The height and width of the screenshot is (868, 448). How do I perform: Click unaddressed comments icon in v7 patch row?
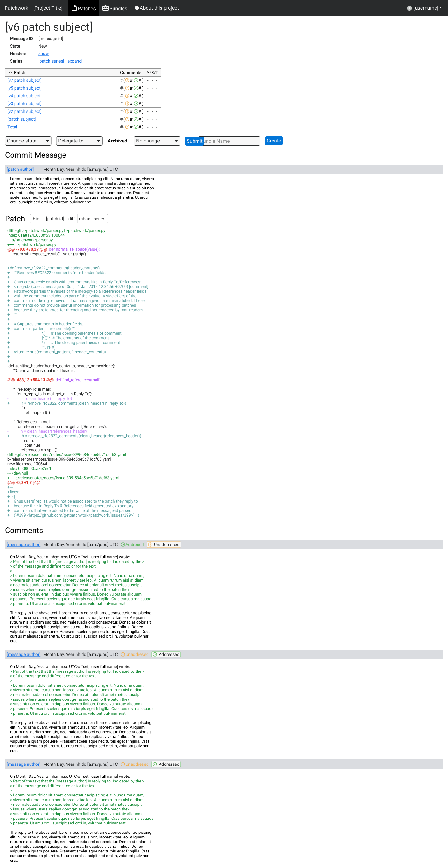pos(127,81)
